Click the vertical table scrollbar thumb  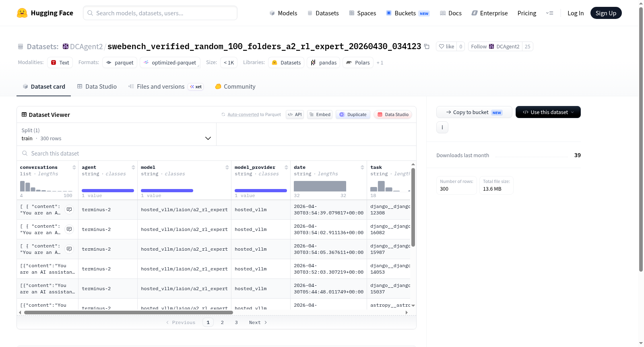click(x=413, y=207)
